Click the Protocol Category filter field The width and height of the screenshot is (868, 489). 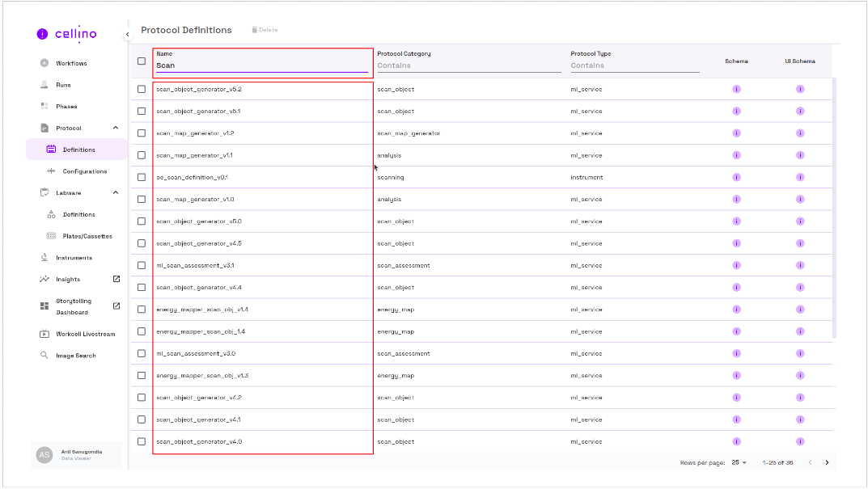(x=468, y=65)
